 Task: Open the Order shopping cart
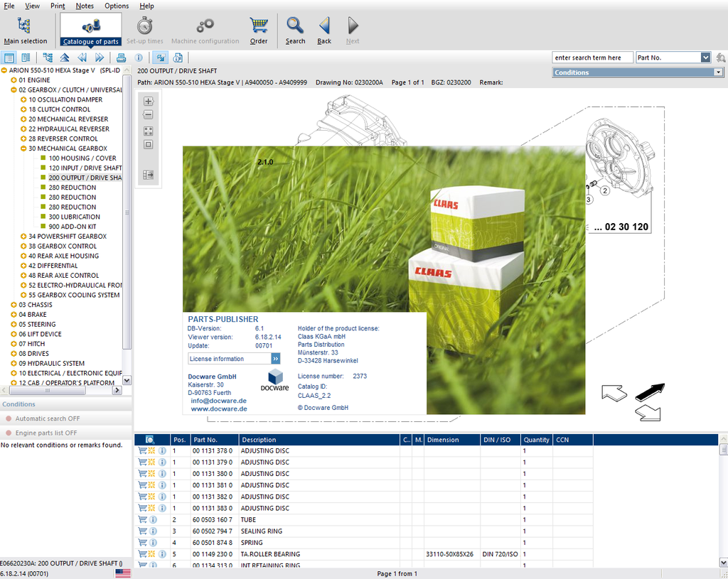[x=259, y=31]
